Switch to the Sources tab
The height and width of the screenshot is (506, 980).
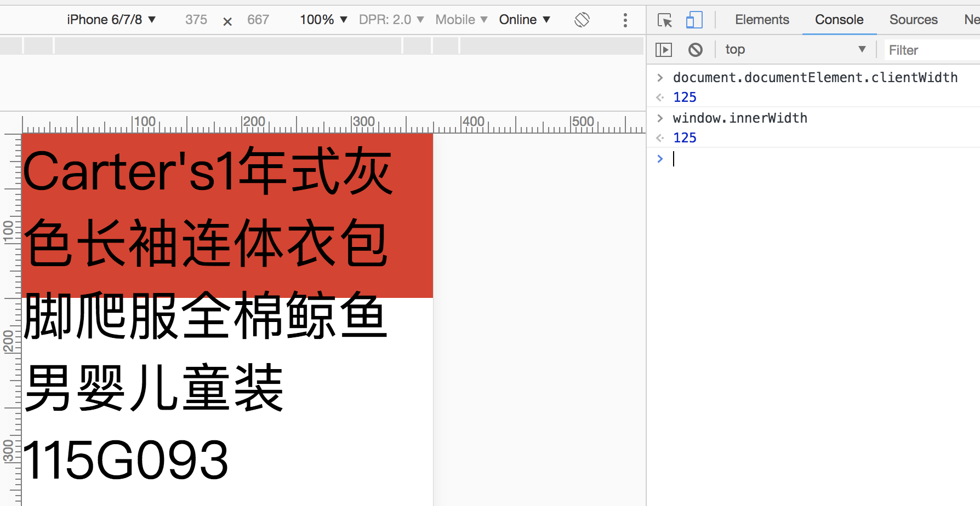[913, 20]
